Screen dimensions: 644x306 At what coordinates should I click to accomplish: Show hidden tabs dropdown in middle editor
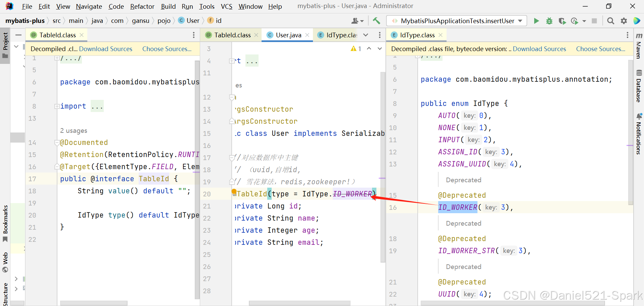tap(366, 35)
